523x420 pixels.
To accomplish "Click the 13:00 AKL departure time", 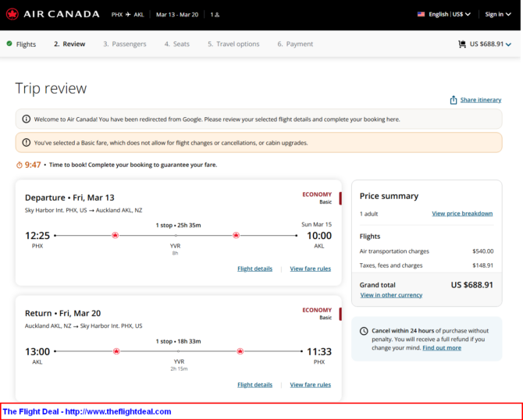I will point(37,351).
